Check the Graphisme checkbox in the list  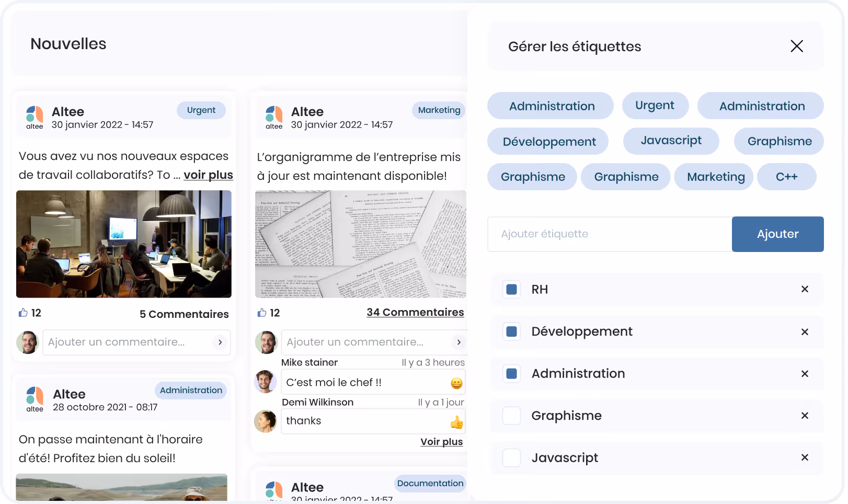(512, 416)
